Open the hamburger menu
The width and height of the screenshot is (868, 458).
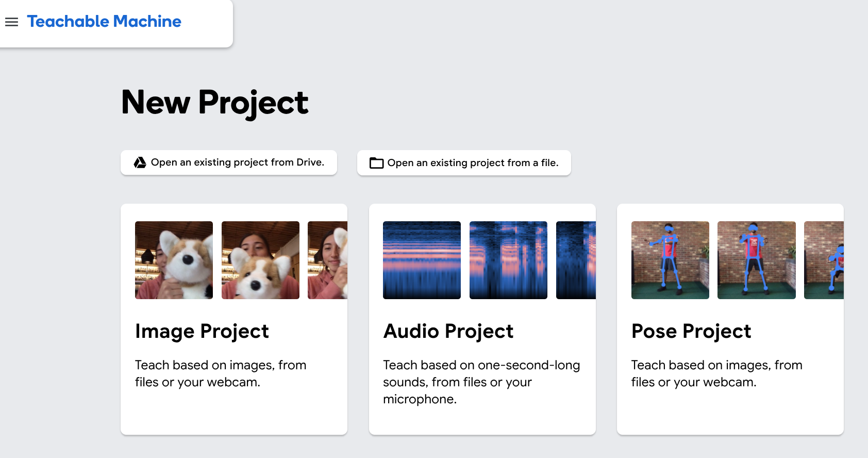pos(11,22)
